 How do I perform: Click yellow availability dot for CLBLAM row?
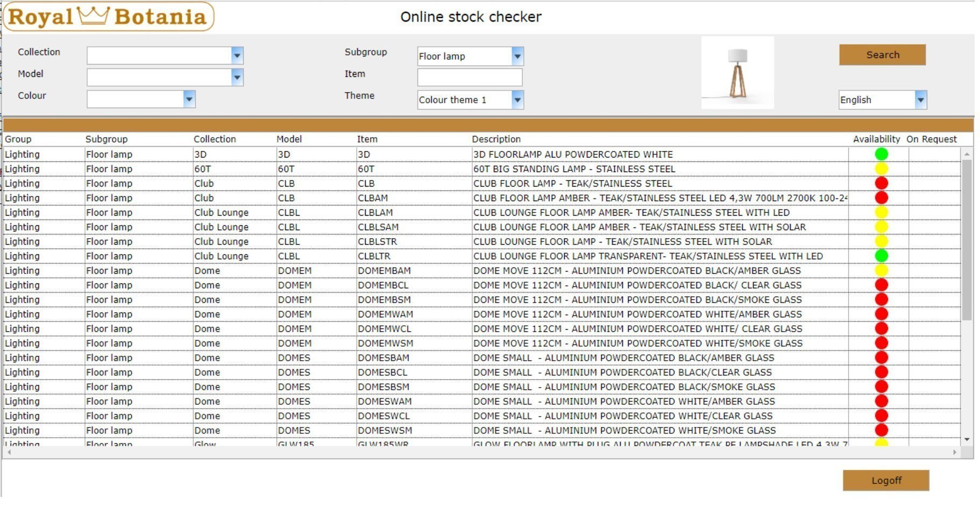click(881, 212)
